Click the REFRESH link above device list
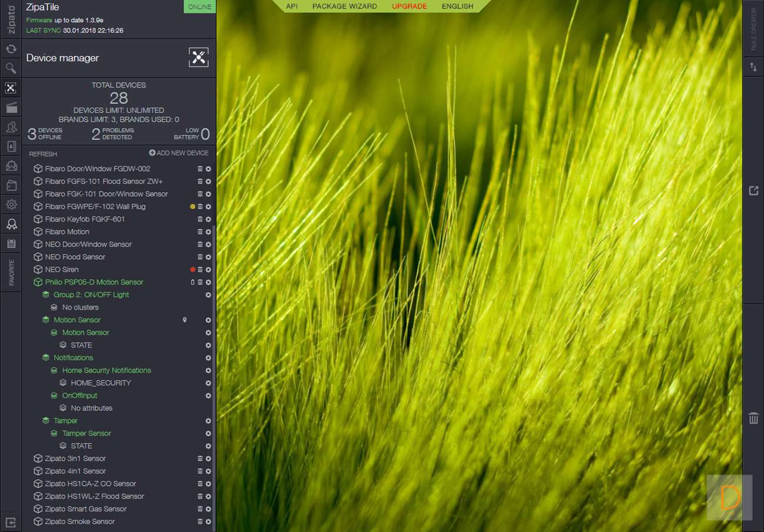764x532 pixels. [x=43, y=154]
